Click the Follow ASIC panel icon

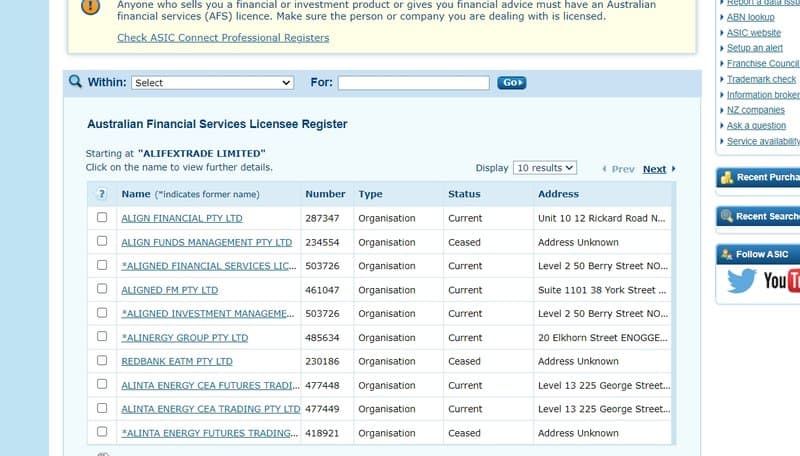727,254
